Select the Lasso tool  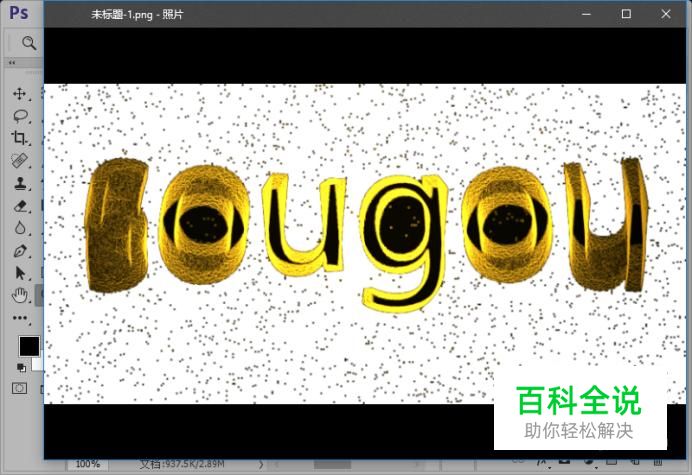click(20, 116)
